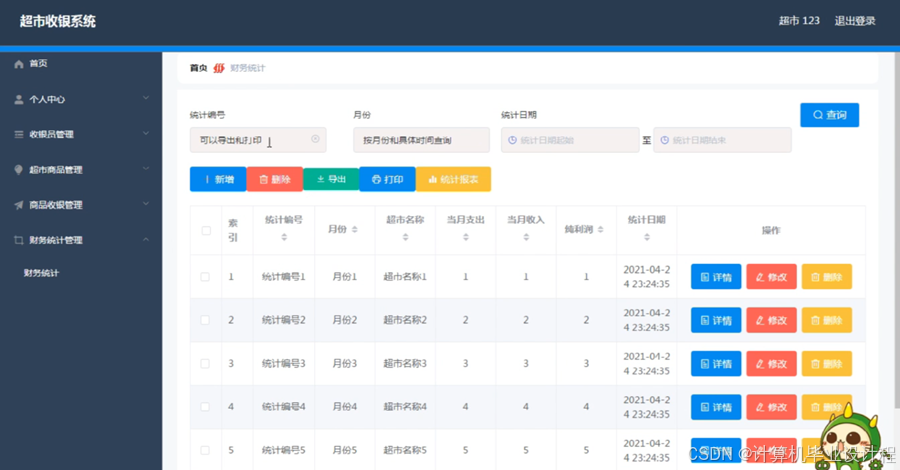Image resolution: width=900 pixels, height=470 pixels.
Task: Tick checkbox for row 统计编号2
Action: (205, 320)
